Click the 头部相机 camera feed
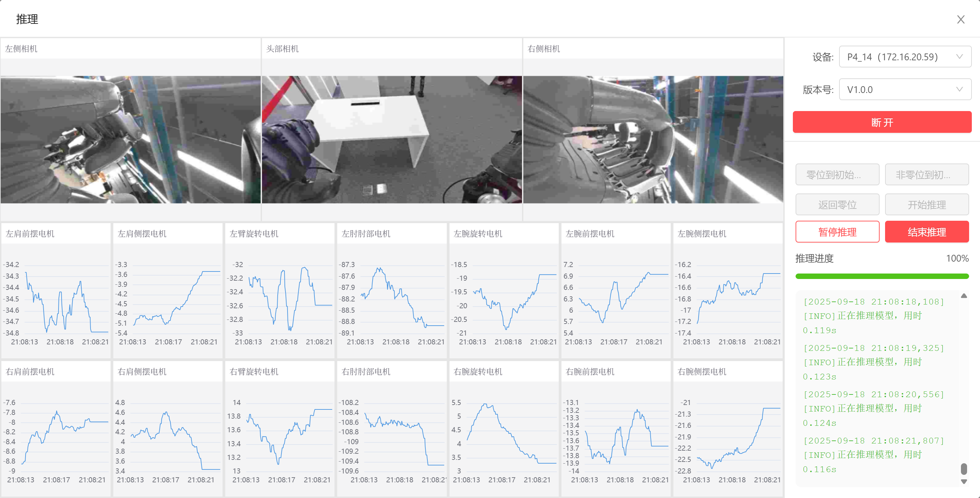 coord(391,139)
